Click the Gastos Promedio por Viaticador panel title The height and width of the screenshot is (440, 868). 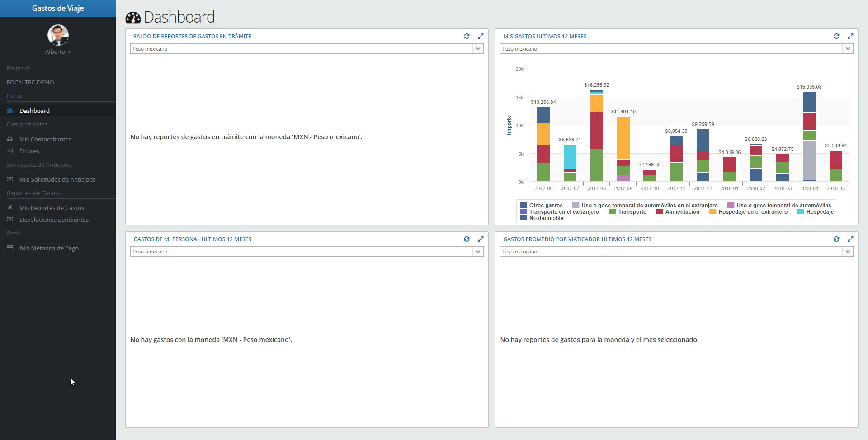577,239
